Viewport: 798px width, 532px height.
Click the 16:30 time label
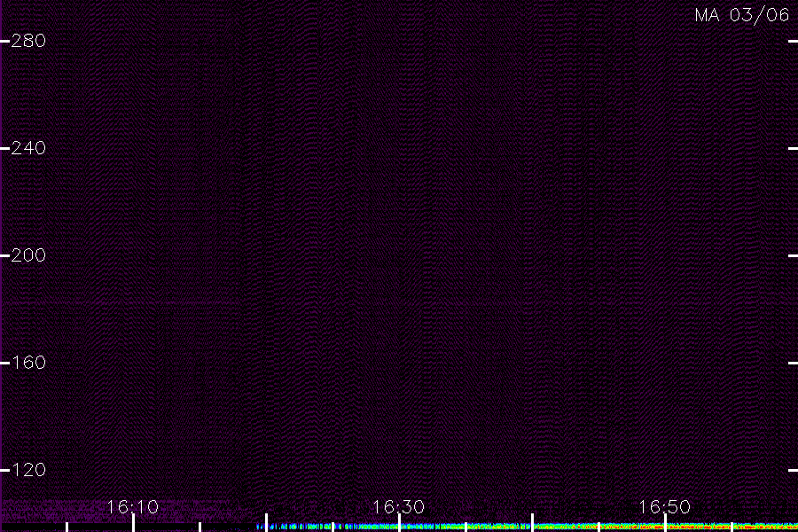(x=398, y=507)
